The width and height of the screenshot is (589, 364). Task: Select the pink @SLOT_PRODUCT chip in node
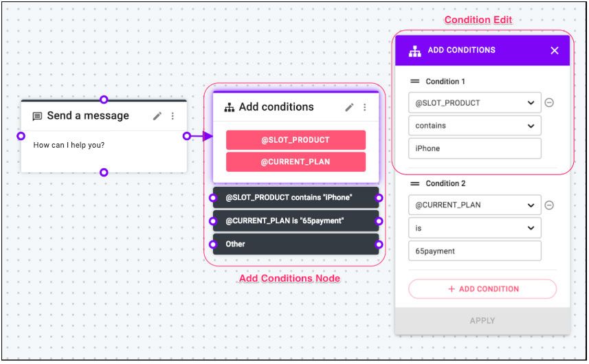296,140
